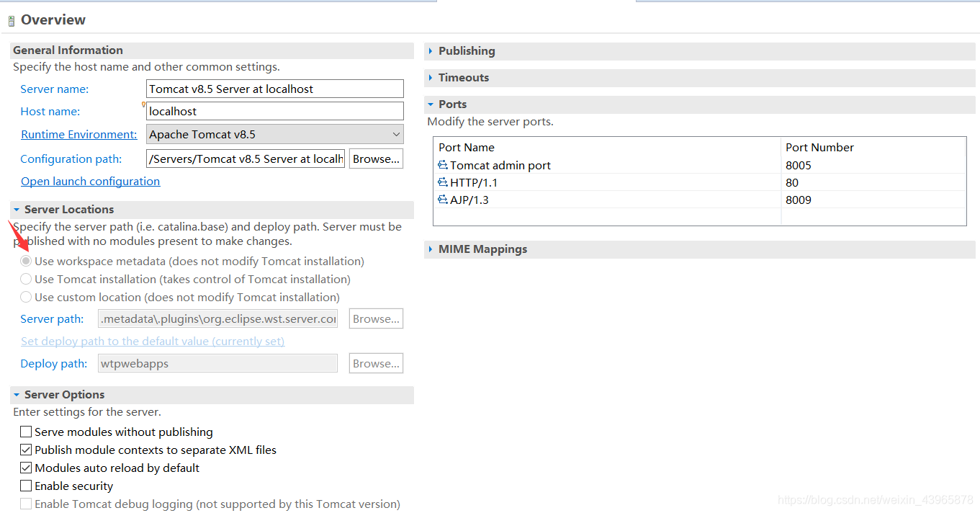
Task: Click the Server path field
Action: click(x=217, y=318)
